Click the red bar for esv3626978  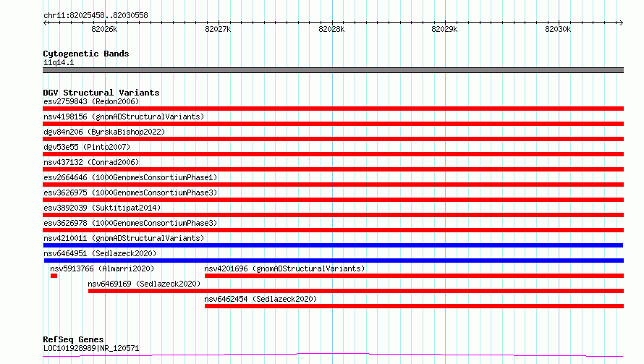point(333,230)
